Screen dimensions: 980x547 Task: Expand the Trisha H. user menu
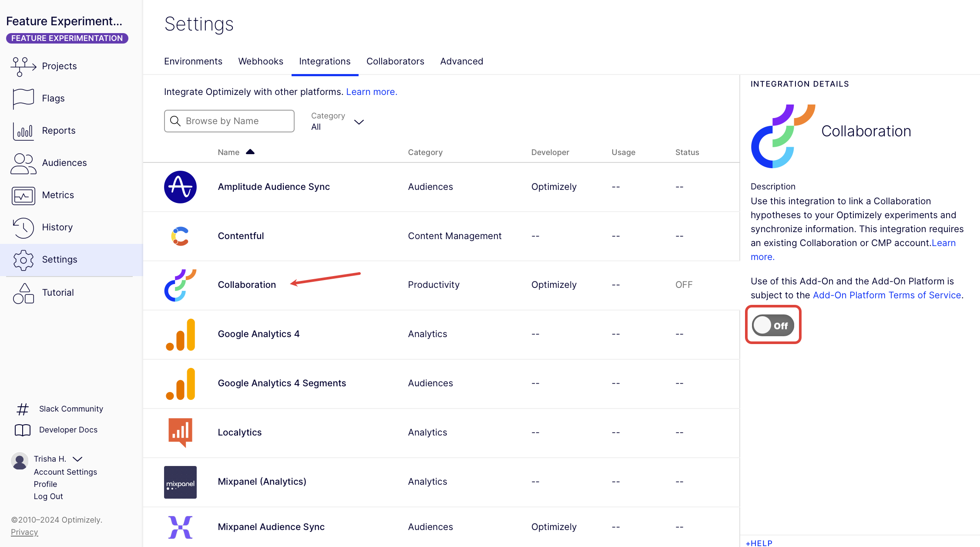pos(78,459)
